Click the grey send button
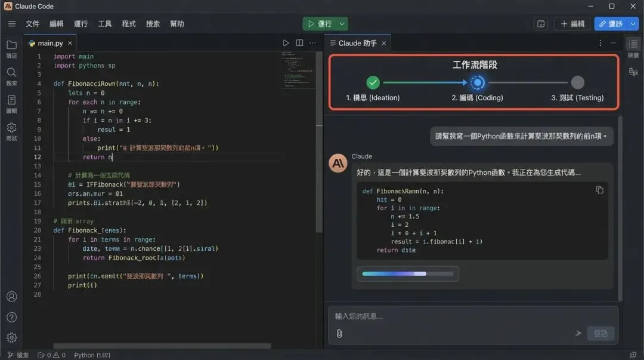644x360 pixels. tap(600, 333)
